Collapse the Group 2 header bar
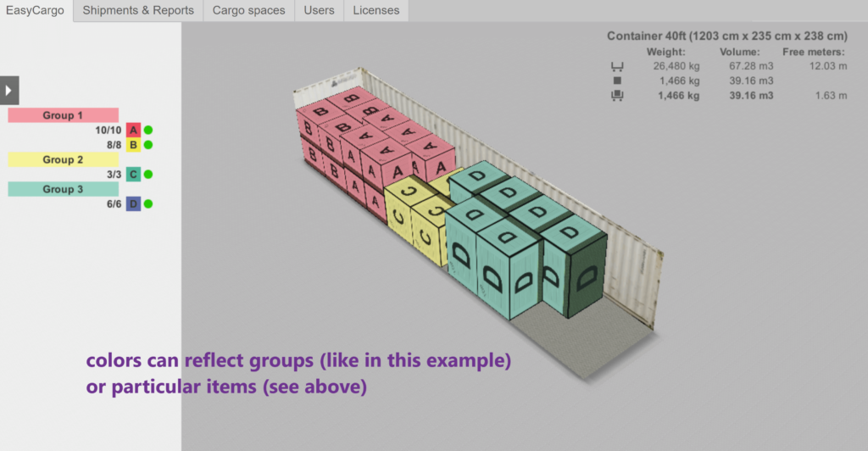The width and height of the screenshot is (868, 451). coord(63,159)
